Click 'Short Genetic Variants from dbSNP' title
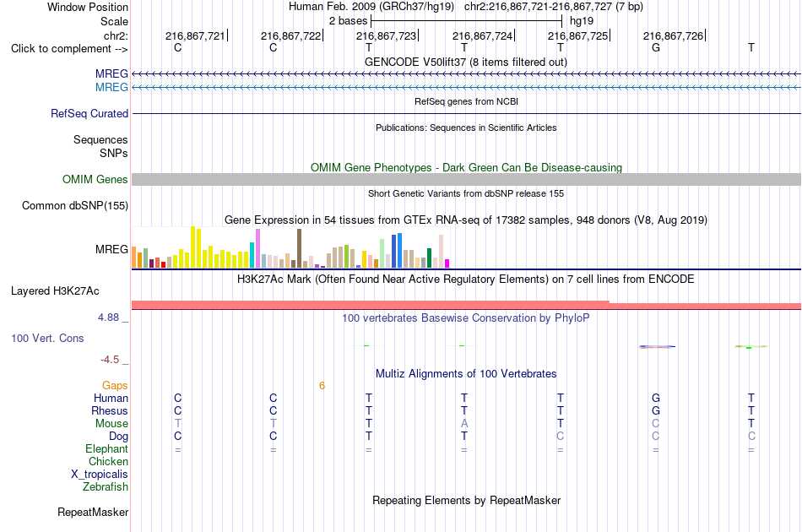Image resolution: width=802 pixels, height=532 pixels. tap(466, 193)
